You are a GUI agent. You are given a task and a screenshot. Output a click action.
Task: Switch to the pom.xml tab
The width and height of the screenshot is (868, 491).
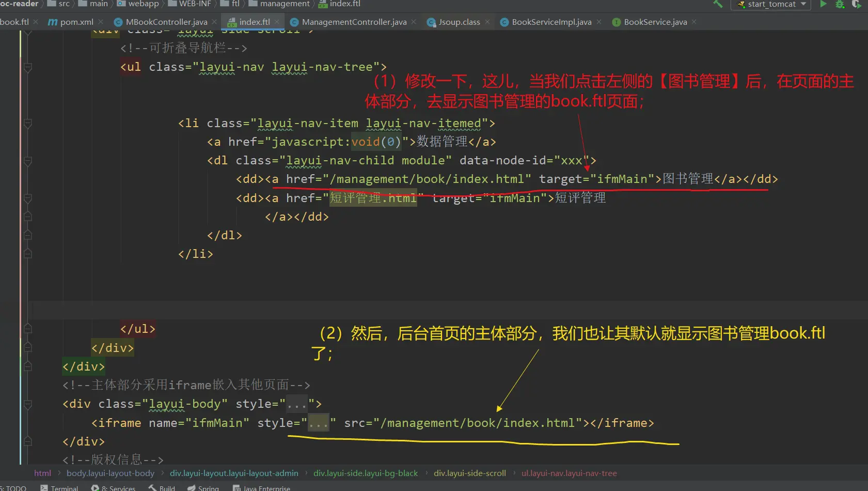point(71,22)
